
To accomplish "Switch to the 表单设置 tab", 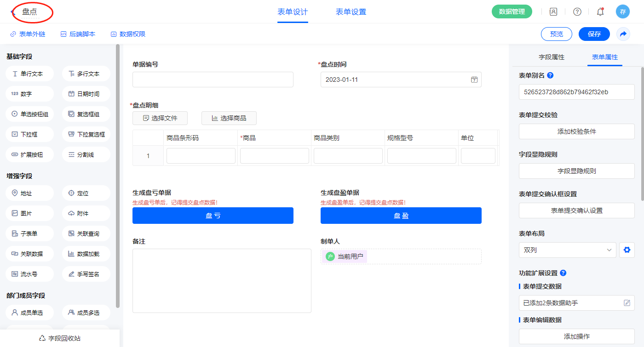I will 351,12.
